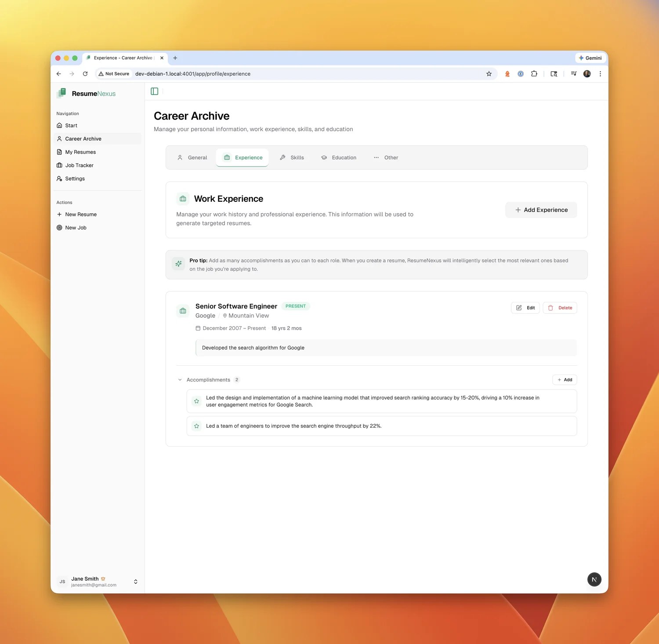Open the Chrome three-dot menu
This screenshot has width=659, height=644.
click(x=600, y=74)
